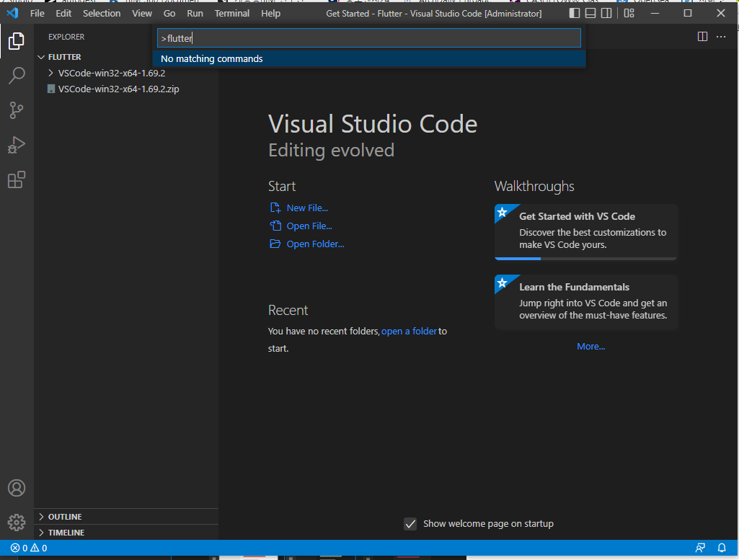Open the Go menu
This screenshot has width=739, height=560.
click(169, 13)
